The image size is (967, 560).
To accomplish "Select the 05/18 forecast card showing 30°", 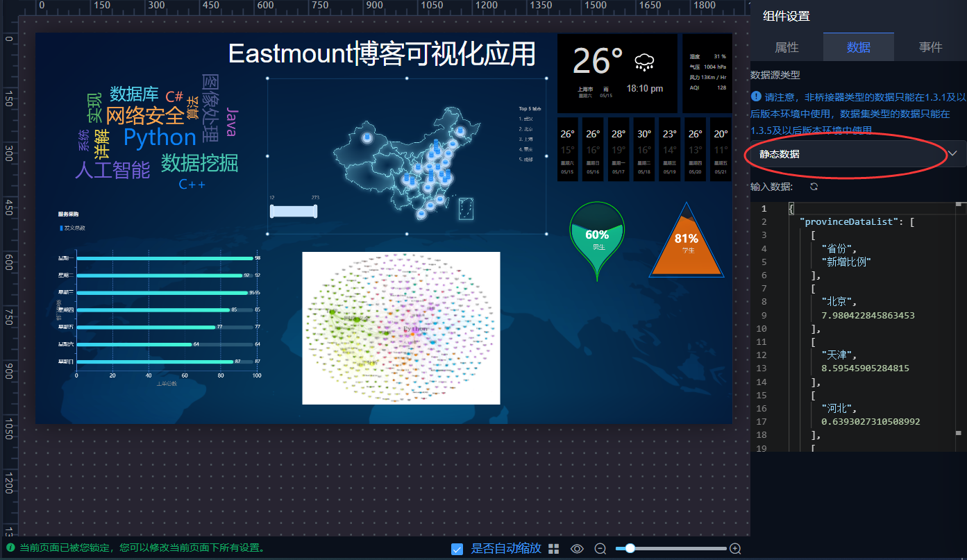I will 644,150.
